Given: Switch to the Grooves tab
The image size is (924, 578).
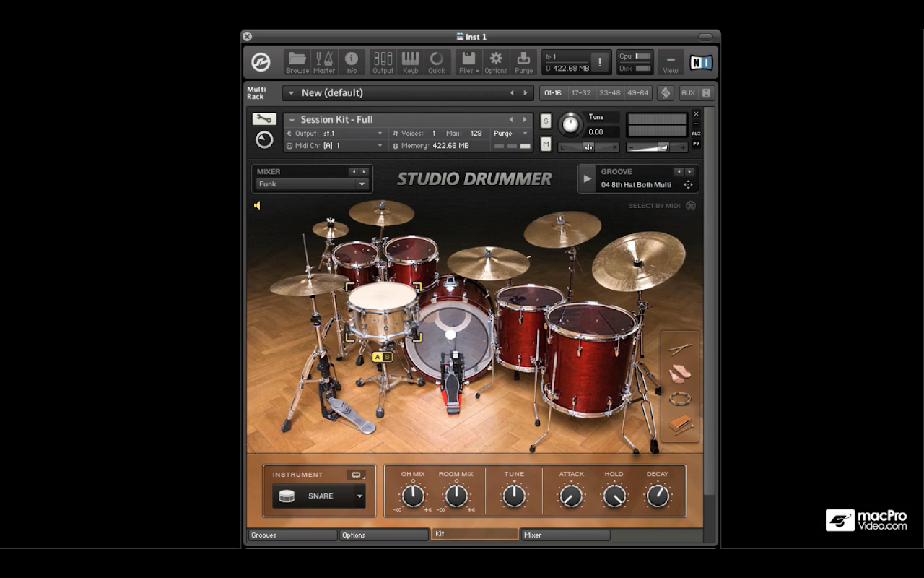Looking at the screenshot, I should 292,535.
